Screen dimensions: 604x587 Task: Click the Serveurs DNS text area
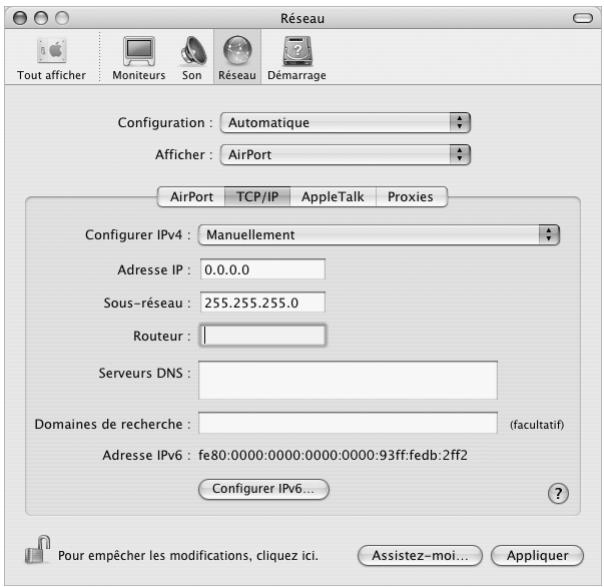348,380
